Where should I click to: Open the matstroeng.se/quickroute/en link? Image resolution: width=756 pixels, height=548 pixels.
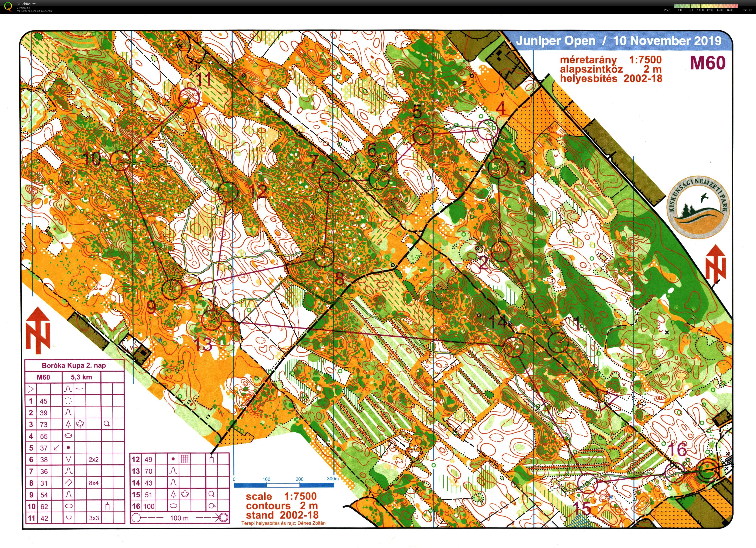[x=34, y=11]
